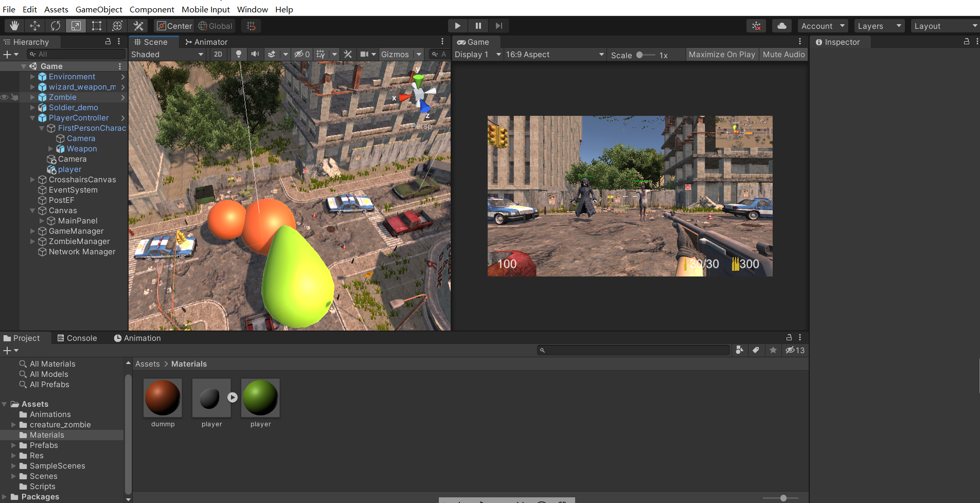Screen dimensions: 980x503
Task: Click the Pause button
Action: click(478, 26)
